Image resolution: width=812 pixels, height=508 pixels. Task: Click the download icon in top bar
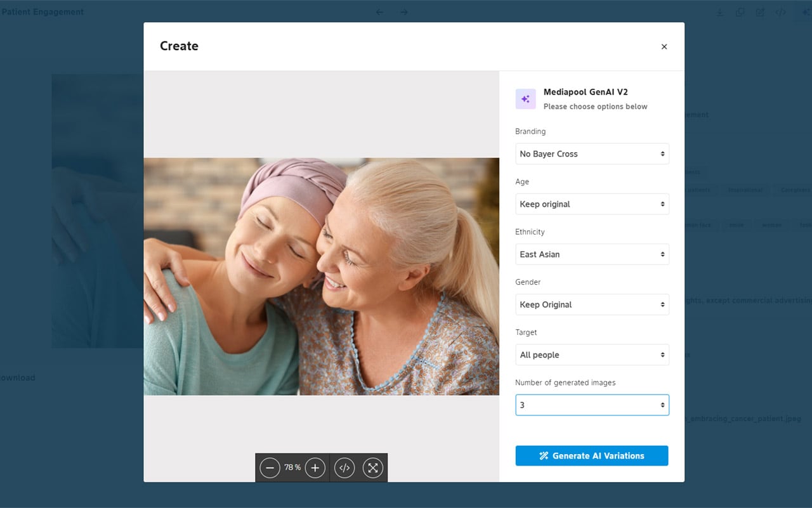pyautogui.click(x=720, y=12)
